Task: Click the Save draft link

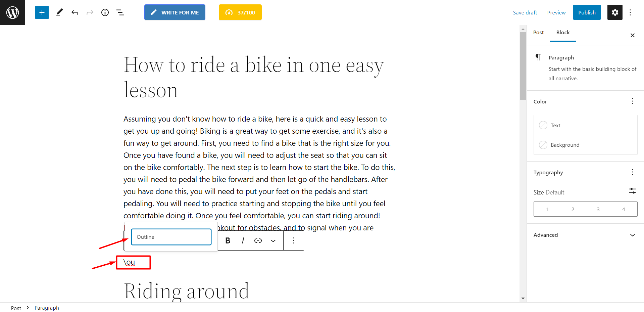Action: [x=525, y=12]
